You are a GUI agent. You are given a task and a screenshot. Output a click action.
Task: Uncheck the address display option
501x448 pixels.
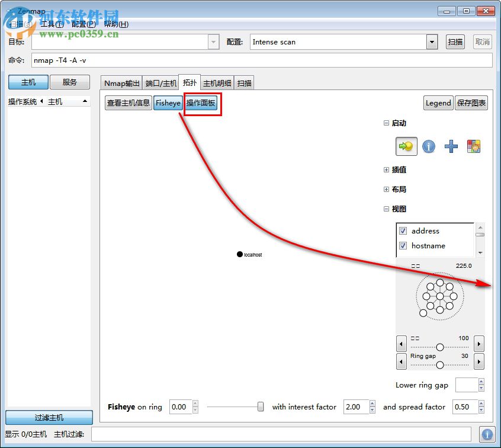403,231
